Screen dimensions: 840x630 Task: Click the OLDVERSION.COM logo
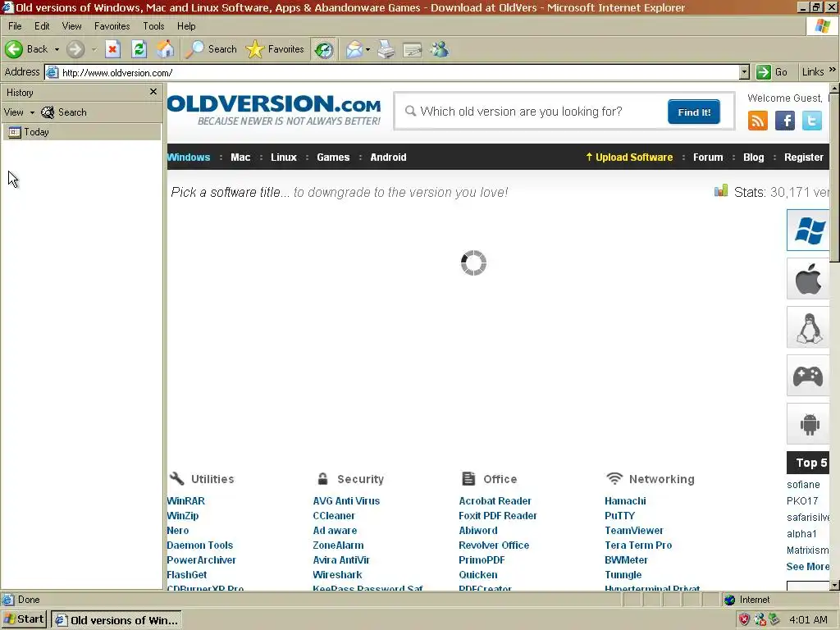(274, 110)
